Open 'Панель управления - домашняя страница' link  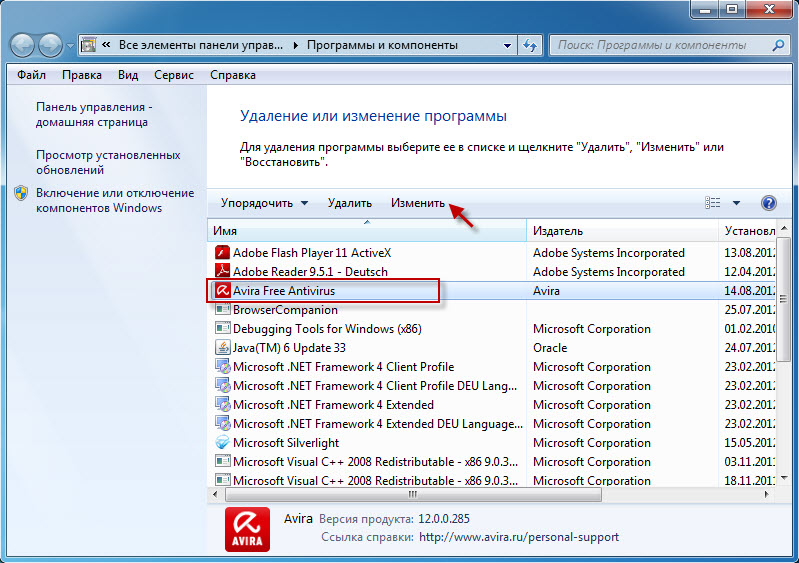(94, 115)
